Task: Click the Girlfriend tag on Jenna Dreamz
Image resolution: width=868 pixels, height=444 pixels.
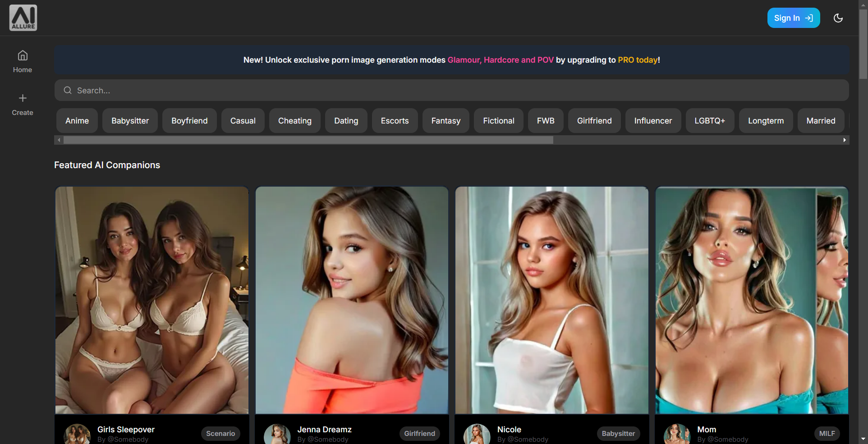Action: pos(419,434)
